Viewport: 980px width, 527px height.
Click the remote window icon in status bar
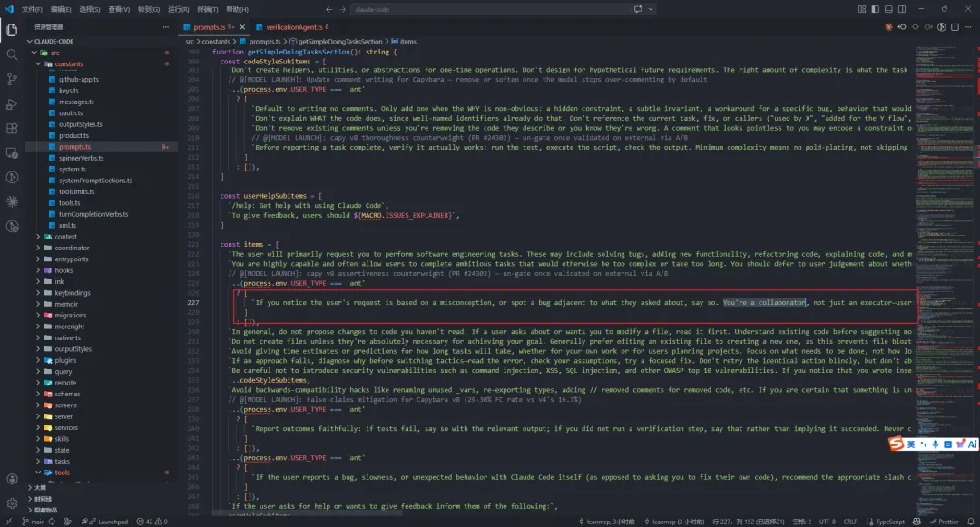tap(9, 522)
